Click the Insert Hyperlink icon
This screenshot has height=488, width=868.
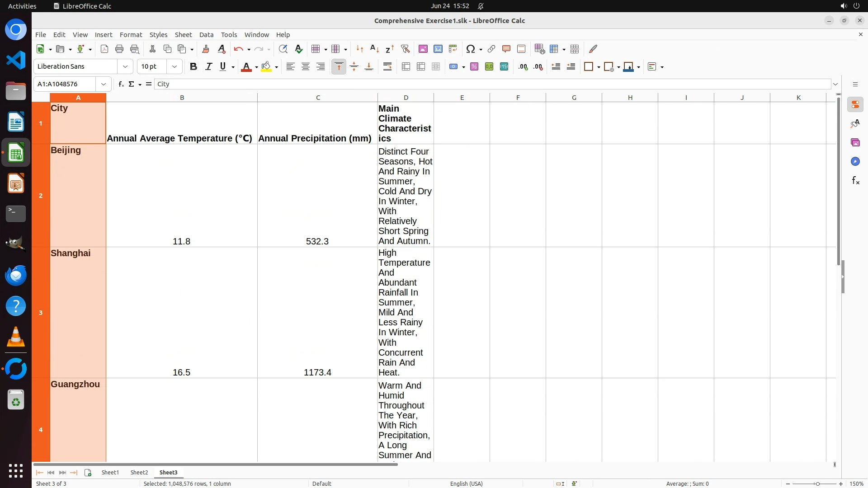491,49
